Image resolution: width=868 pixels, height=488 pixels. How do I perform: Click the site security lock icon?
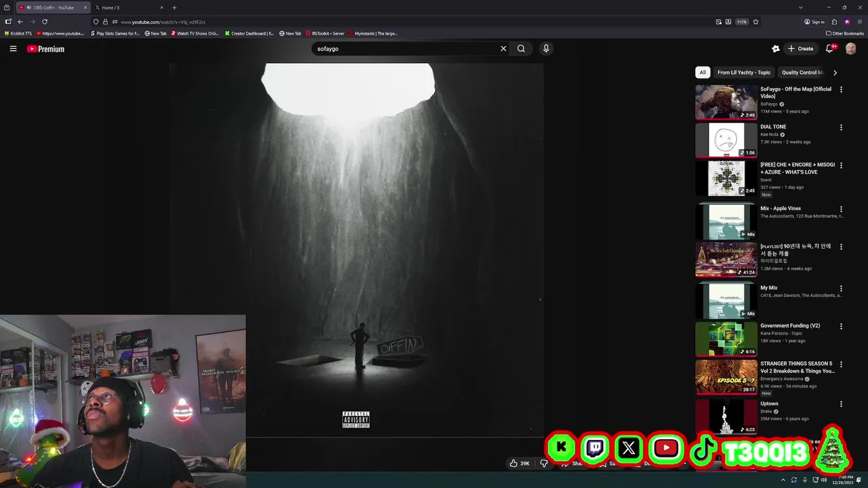105,22
